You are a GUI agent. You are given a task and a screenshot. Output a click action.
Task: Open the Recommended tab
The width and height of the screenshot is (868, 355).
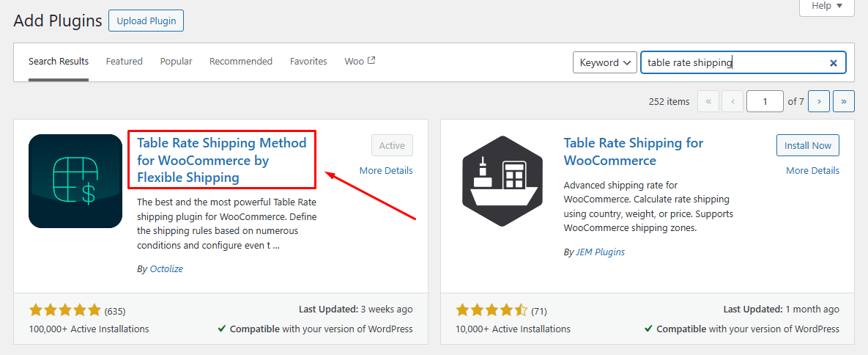tap(241, 62)
